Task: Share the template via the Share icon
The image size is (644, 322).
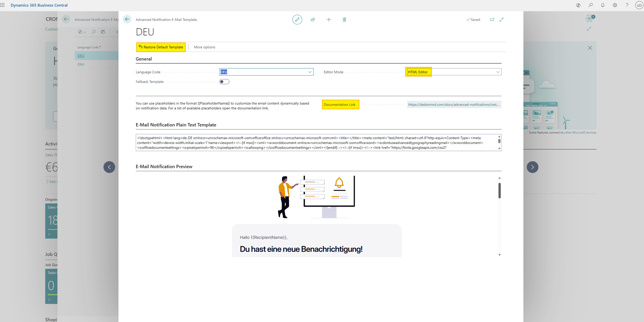Action: [313, 19]
